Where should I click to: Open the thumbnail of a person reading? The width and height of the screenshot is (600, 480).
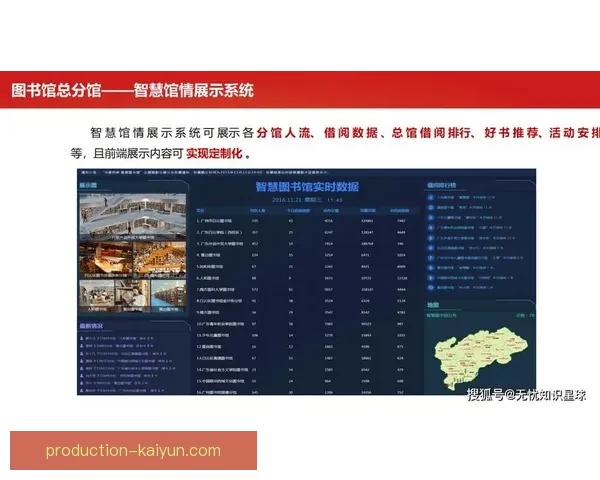(132, 296)
